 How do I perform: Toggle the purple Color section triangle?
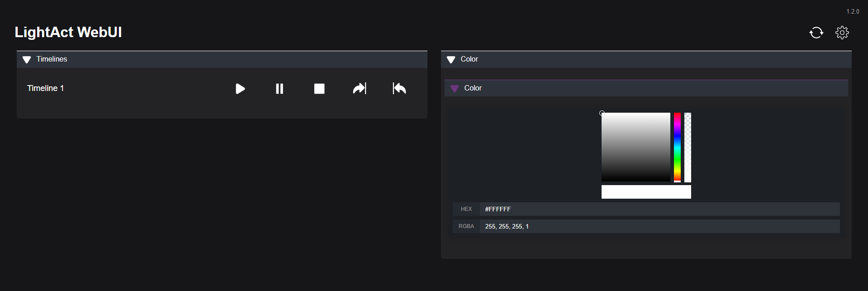pyautogui.click(x=455, y=89)
